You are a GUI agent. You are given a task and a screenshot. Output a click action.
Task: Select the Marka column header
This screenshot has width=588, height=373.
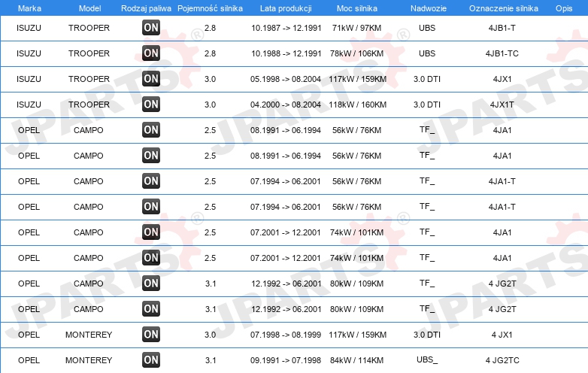pyautogui.click(x=29, y=8)
